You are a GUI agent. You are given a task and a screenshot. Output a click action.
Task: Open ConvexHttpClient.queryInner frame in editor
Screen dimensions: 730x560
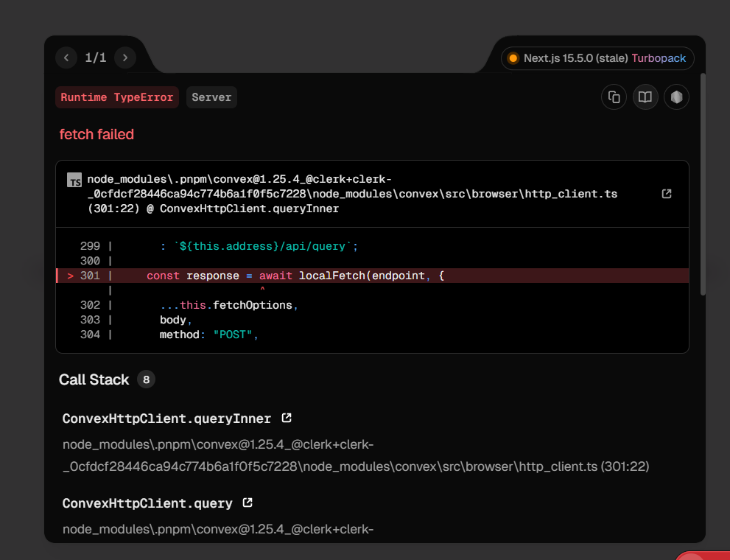pyautogui.click(x=287, y=418)
